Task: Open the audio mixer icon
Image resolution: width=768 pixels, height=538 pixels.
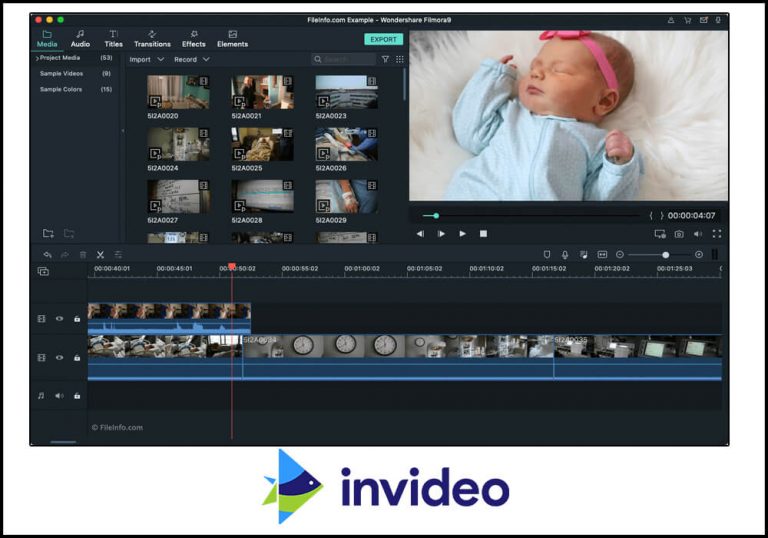Action: coord(583,254)
